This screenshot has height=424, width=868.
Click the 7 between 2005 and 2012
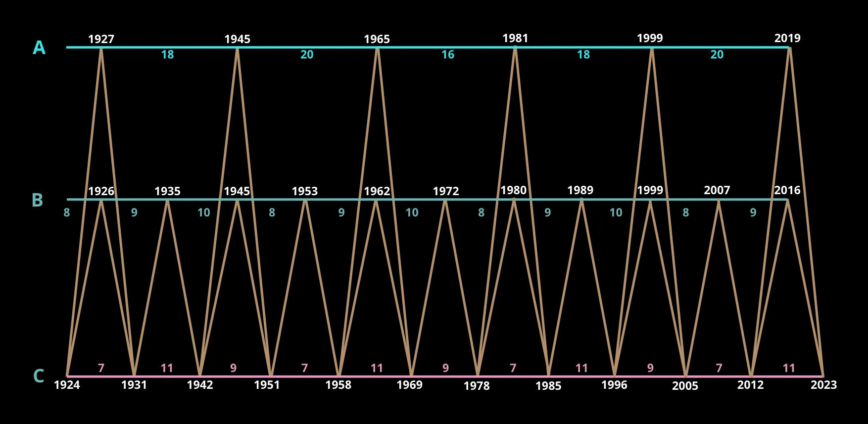[x=719, y=369]
